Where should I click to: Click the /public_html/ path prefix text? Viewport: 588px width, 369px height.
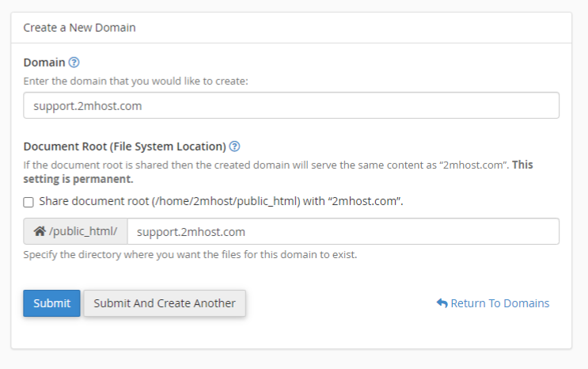click(83, 232)
